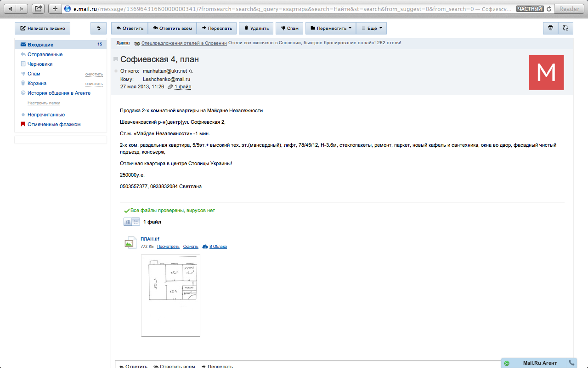Viewport: 588px width, 368px height.
Task: Expand the Переместить (Move) dropdown
Action: tap(331, 28)
